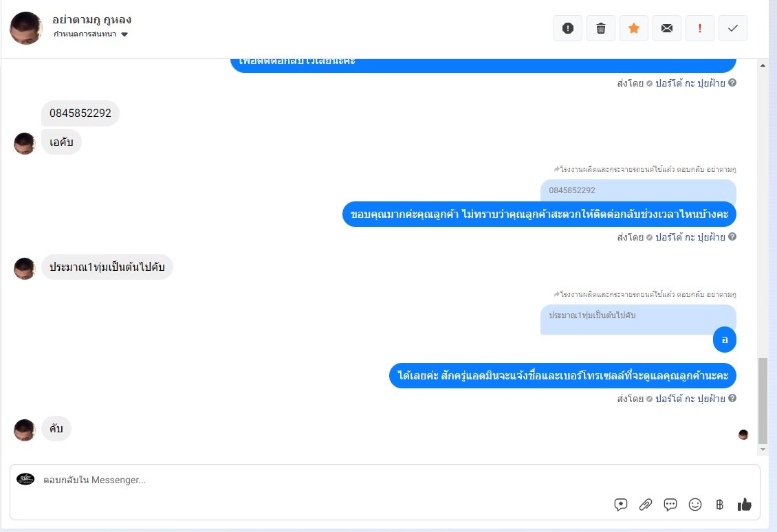
Task: Request payment with Baht currency icon
Action: tap(719, 505)
